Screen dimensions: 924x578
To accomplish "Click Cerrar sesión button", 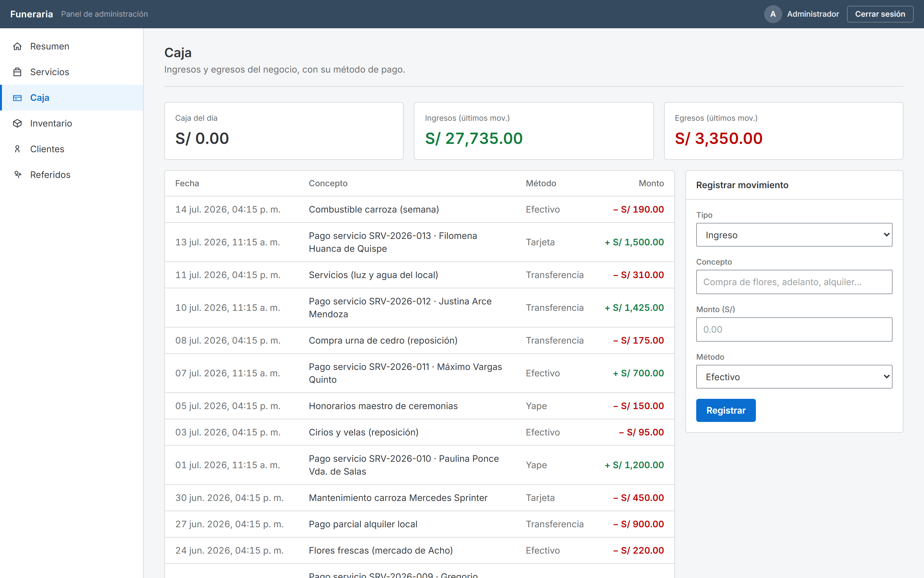I will (x=880, y=14).
